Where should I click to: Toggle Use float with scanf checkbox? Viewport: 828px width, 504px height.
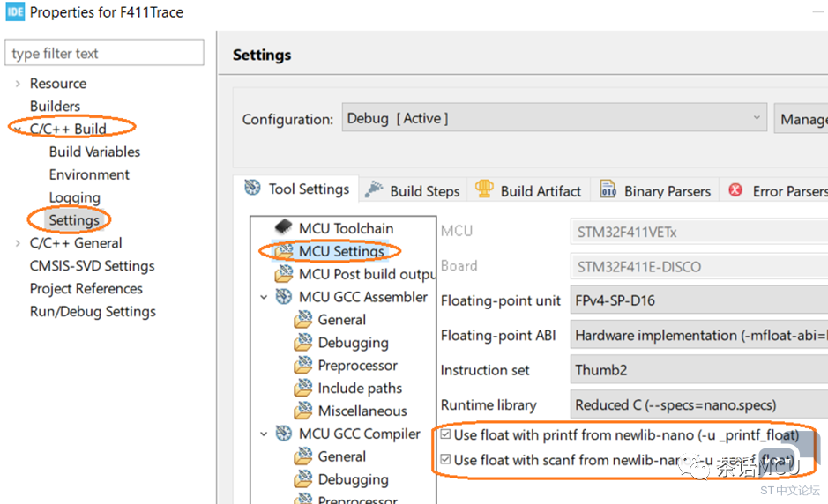click(445, 459)
